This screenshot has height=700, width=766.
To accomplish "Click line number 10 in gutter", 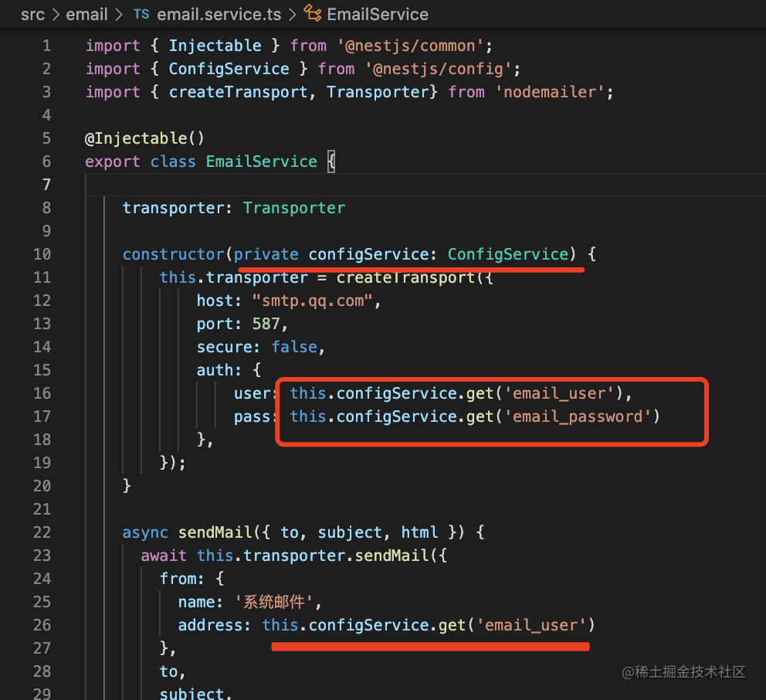I will point(42,254).
